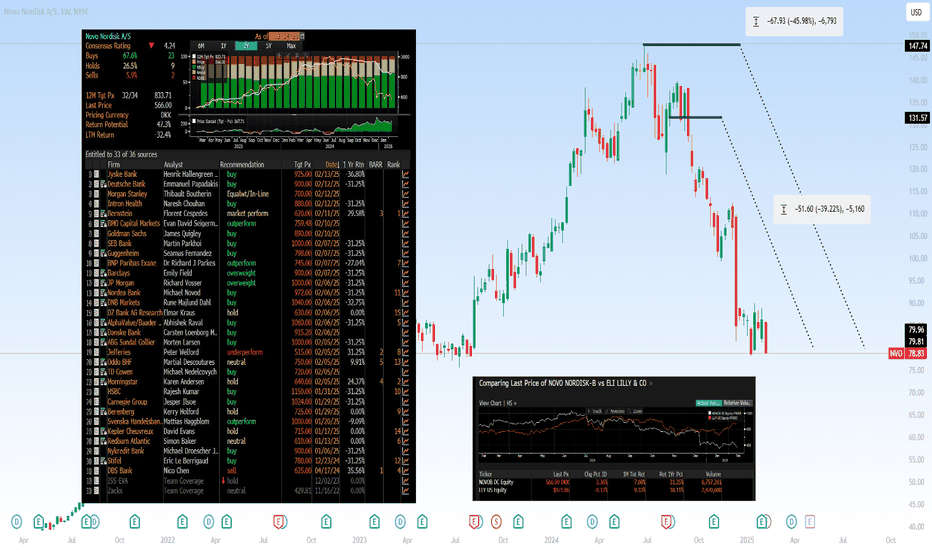
Task: Tick the checkbox on Bernstein row
Action: (96, 213)
